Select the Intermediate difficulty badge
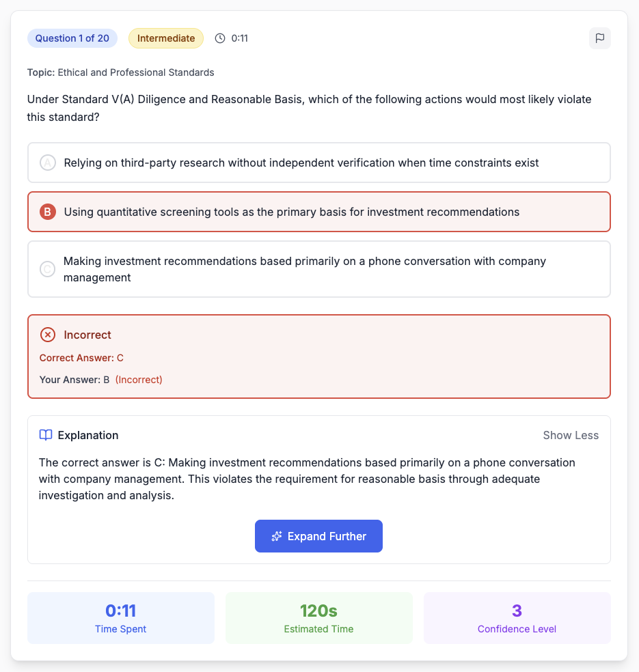 (166, 38)
